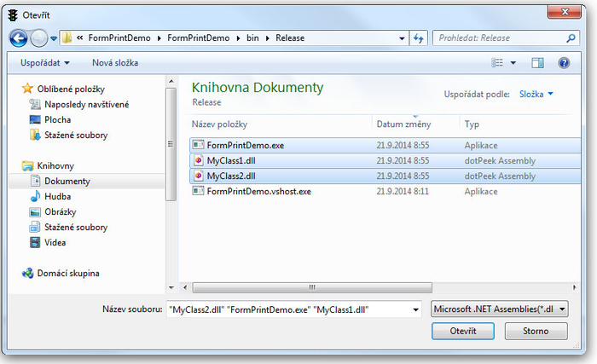This screenshot has width=597, height=364.
Task: Click the Knihovny library icon
Action: 27,165
